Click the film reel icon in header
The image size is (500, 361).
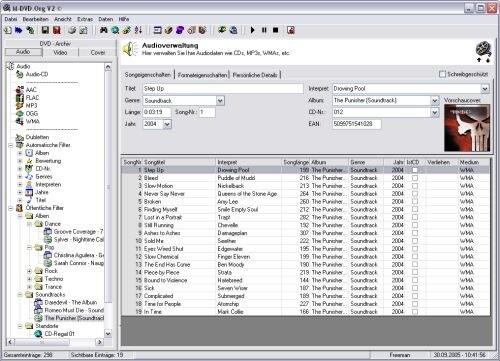point(483,49)
